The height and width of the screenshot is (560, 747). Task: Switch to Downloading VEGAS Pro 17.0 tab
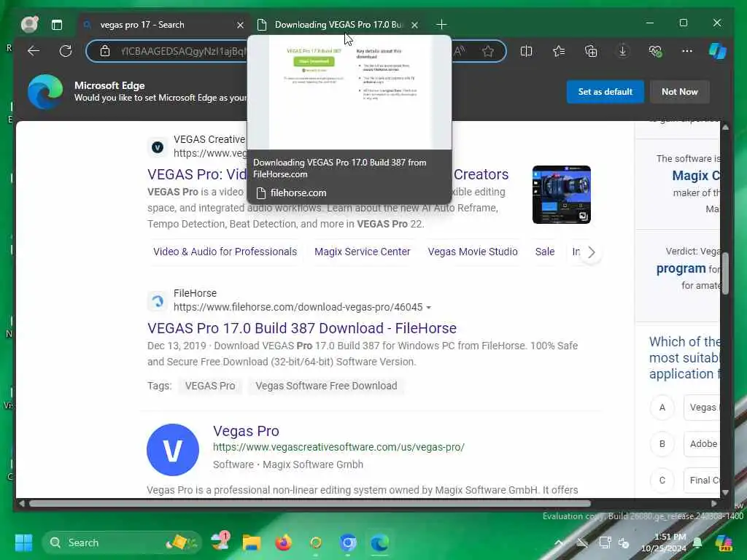click(338, 25)
